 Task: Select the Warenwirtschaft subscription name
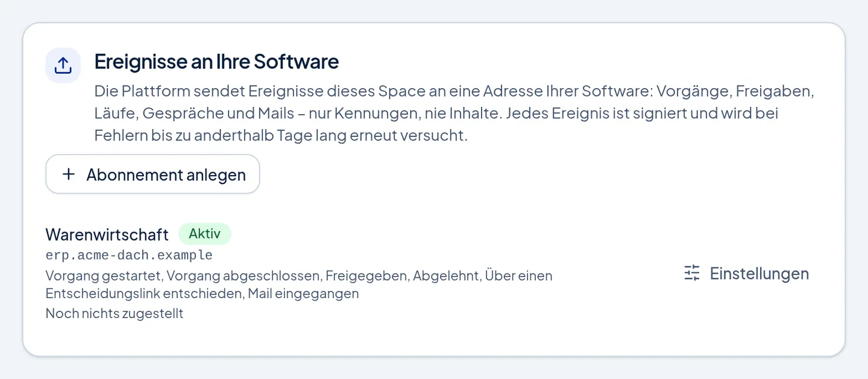coord(107,234)
